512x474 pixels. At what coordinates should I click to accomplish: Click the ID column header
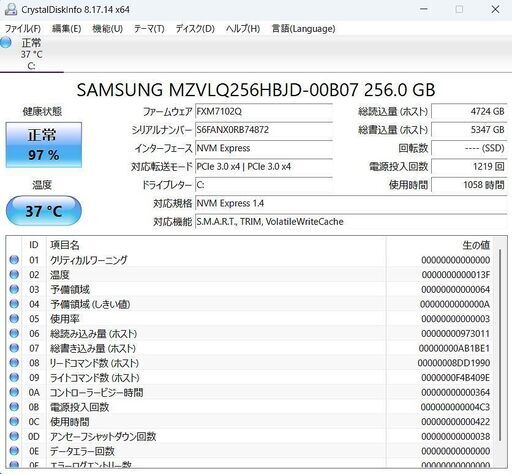(x=34, y=245)
